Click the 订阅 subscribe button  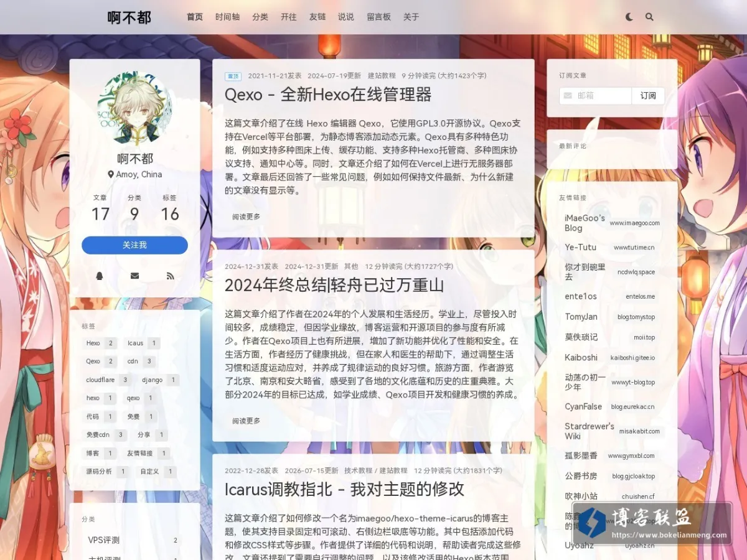point(648,96)
